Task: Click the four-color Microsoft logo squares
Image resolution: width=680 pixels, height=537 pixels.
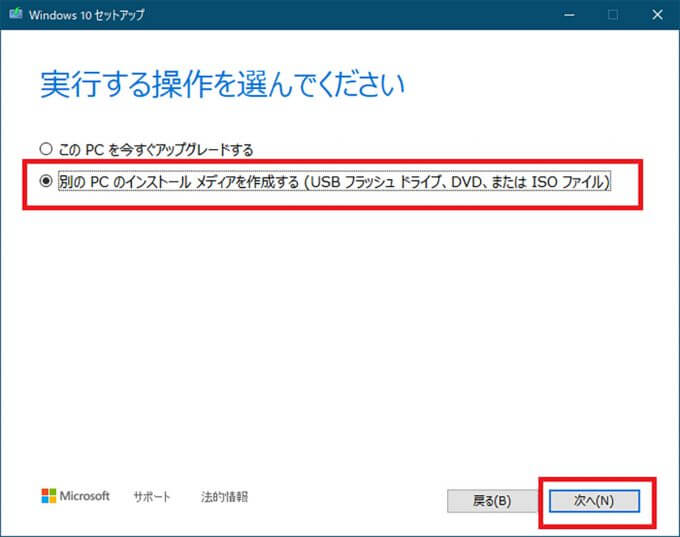Action: tap(49, 495)
